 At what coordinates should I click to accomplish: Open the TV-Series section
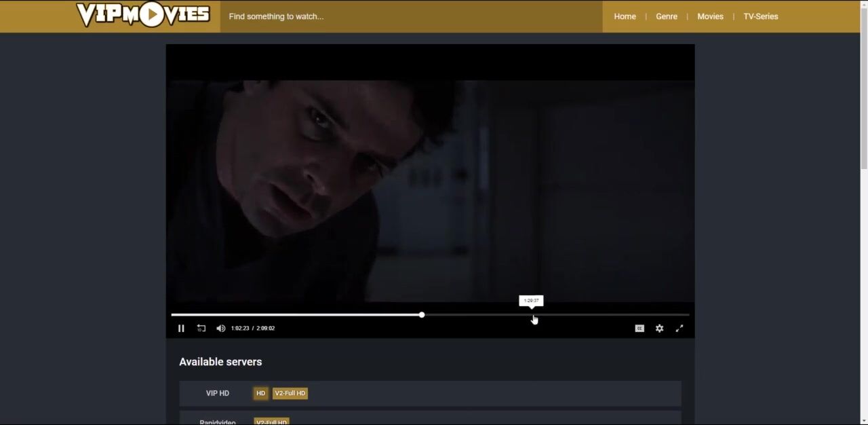point(760,16)
